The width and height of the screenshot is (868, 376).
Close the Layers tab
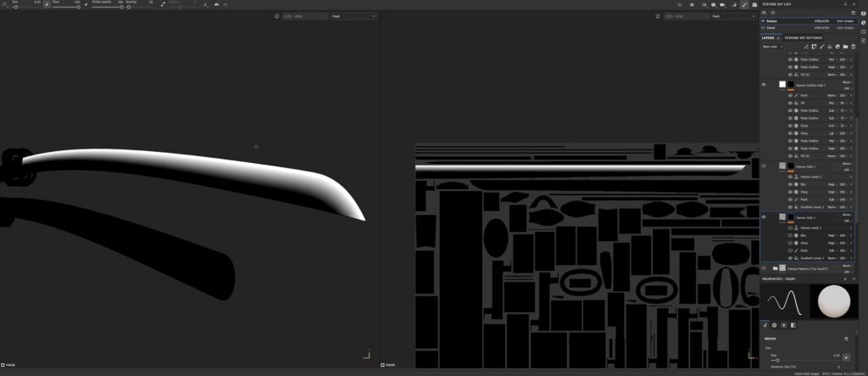point(778,37)
